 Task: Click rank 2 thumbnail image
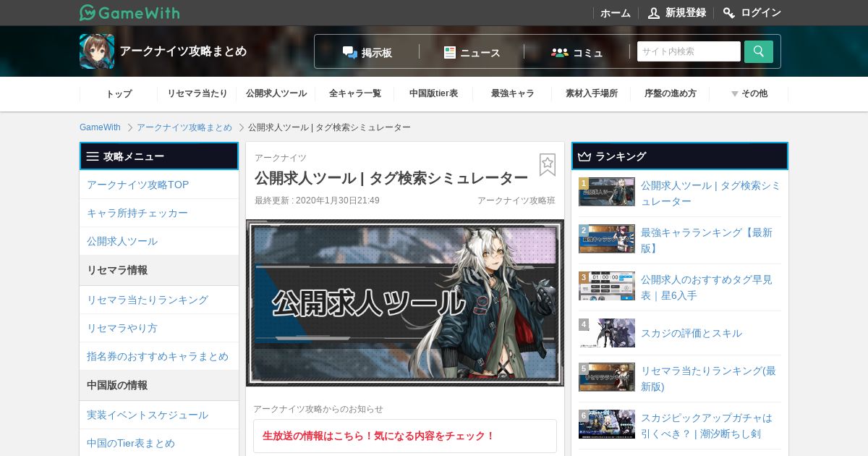[x=607, y=239]
